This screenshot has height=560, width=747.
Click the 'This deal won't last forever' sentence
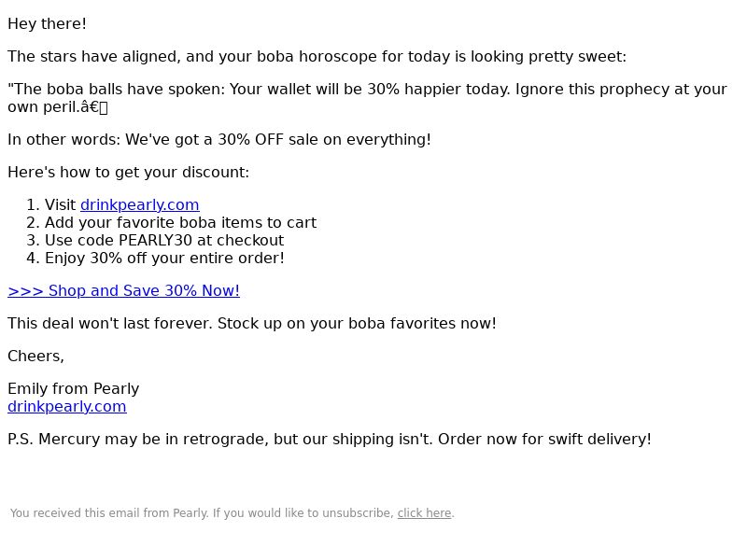[x=252, y=323]
